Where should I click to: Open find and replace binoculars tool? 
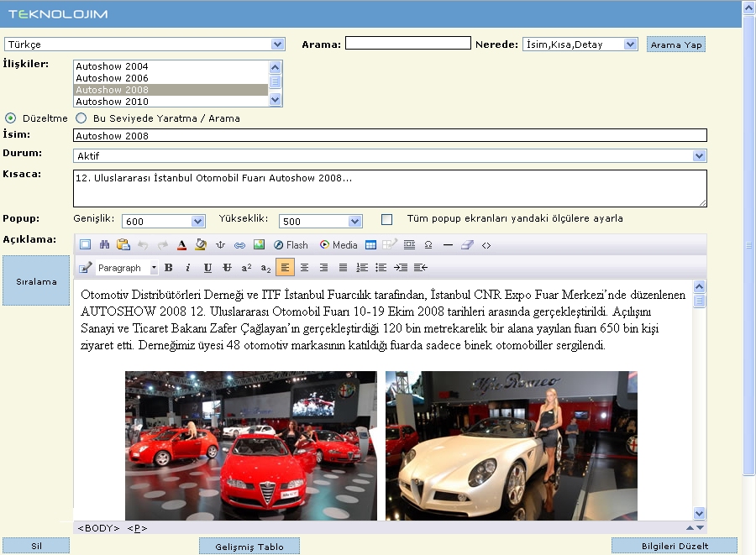[104, 244]
